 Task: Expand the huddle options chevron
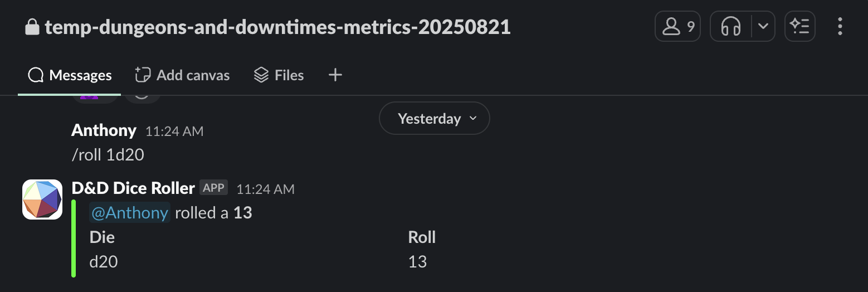[763, 26]
